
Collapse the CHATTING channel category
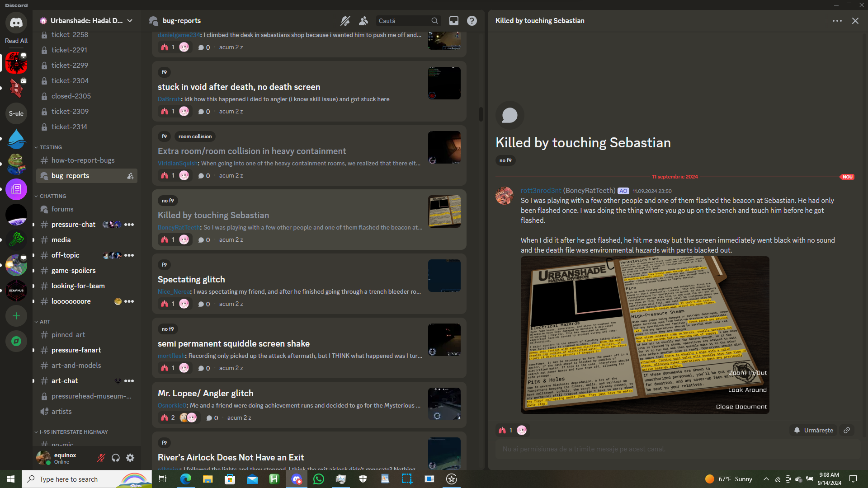click(x=52, y=196)
